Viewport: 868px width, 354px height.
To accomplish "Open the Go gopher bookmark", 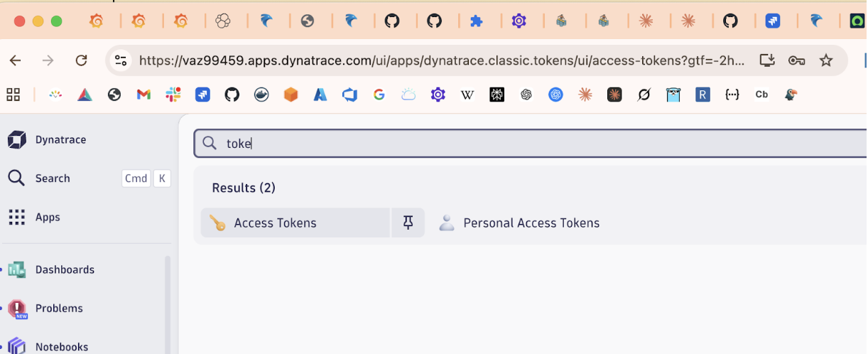I will pos(673,95).
